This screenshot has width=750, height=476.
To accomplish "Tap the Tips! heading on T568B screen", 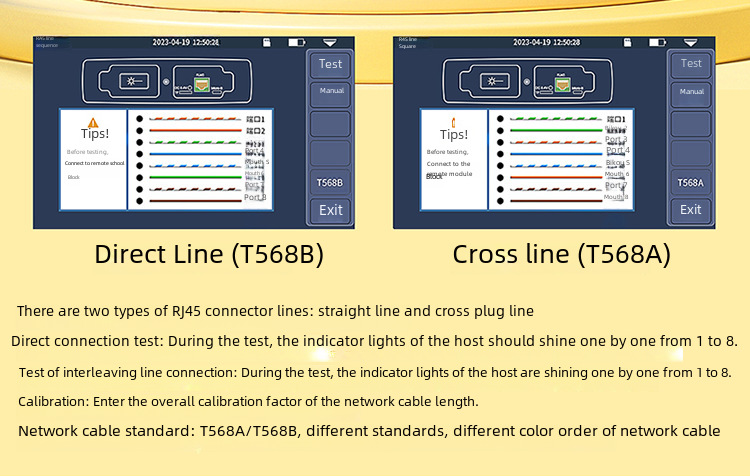I will click(95, 133).
